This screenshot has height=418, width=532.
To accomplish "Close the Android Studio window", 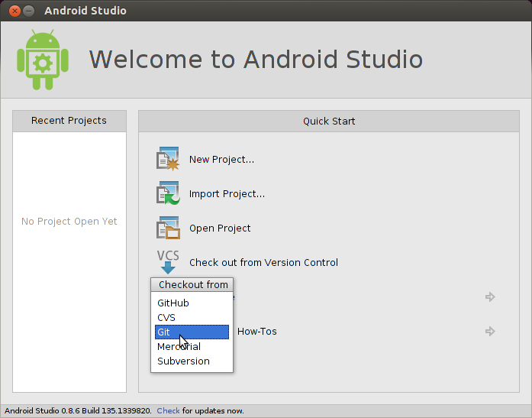I will (x=11, y=11).
